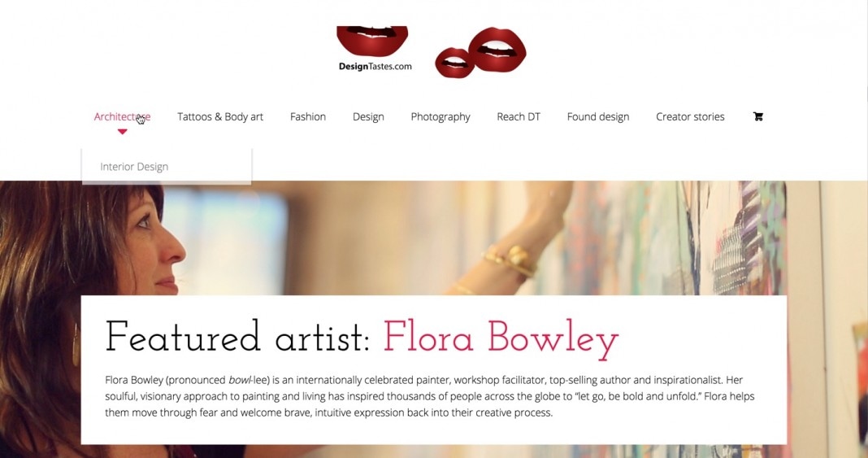
Task: Click the smallest red lips graphic
Action: tap(454, 63)
